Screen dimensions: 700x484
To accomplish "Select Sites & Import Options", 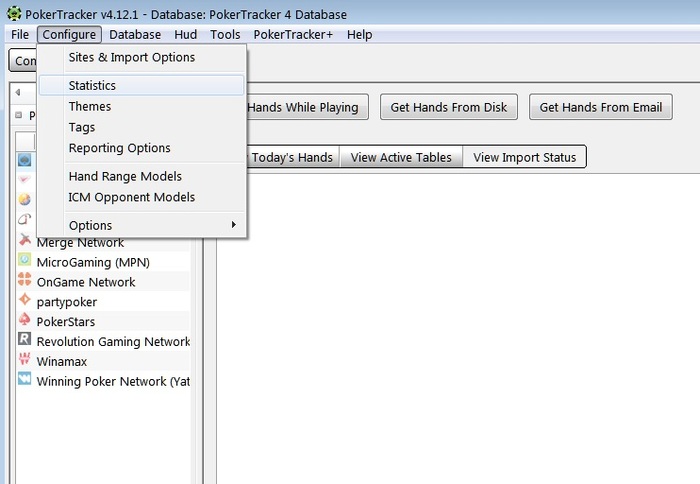I will click(x=142, y=58).
